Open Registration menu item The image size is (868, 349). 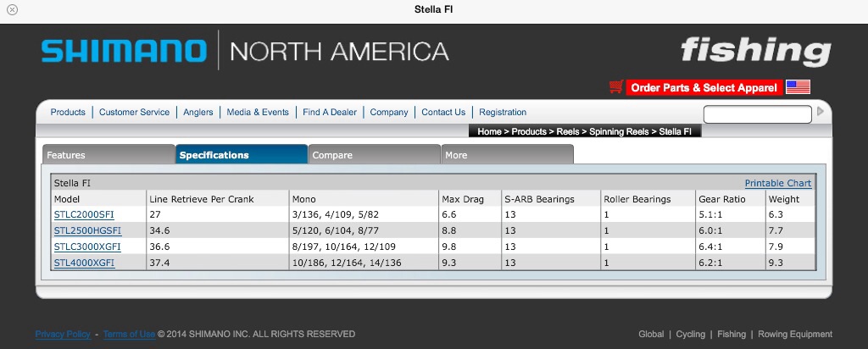point(503,112)
